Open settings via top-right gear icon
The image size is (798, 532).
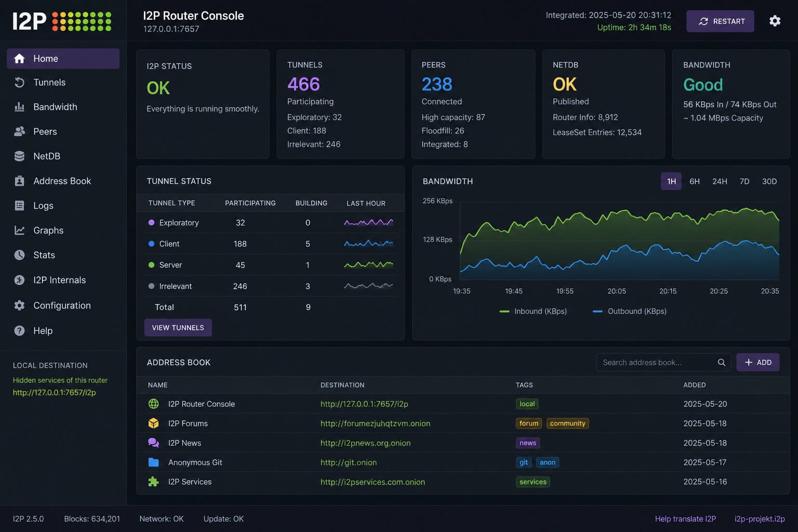[775, 21]
